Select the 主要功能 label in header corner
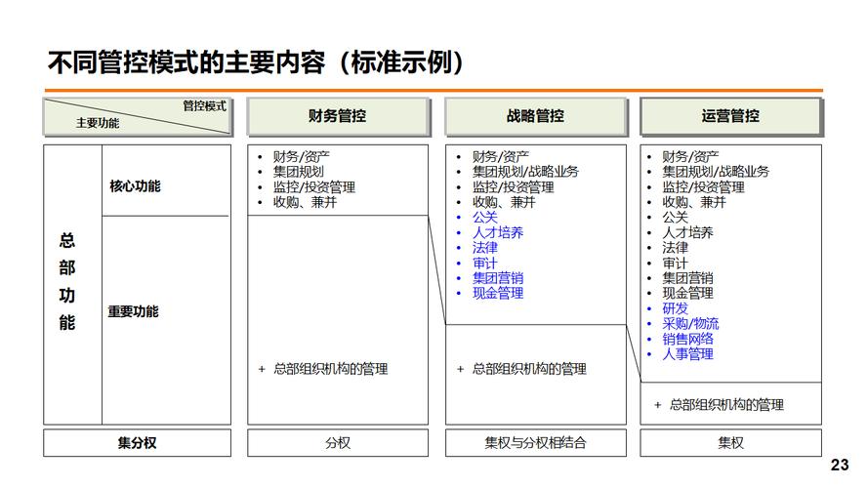The width and height of the screenshot is (868, 488). coord(98,123)
